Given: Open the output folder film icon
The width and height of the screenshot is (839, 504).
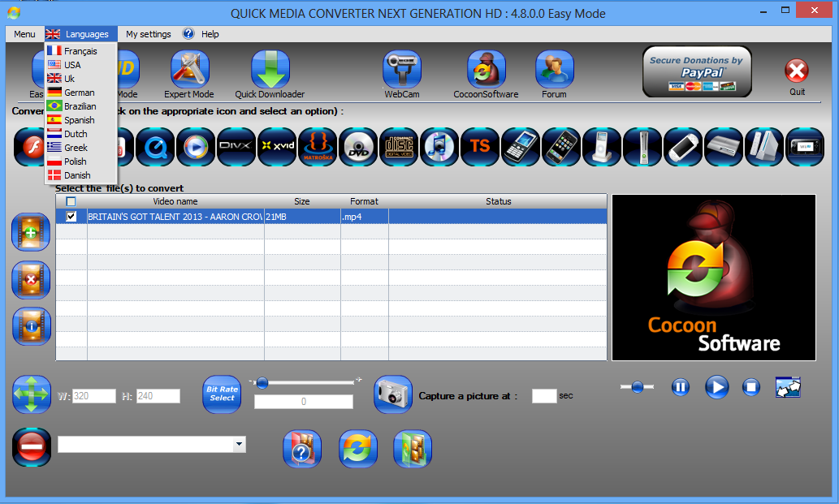Looking at the screenshot, I should [413, 449].
